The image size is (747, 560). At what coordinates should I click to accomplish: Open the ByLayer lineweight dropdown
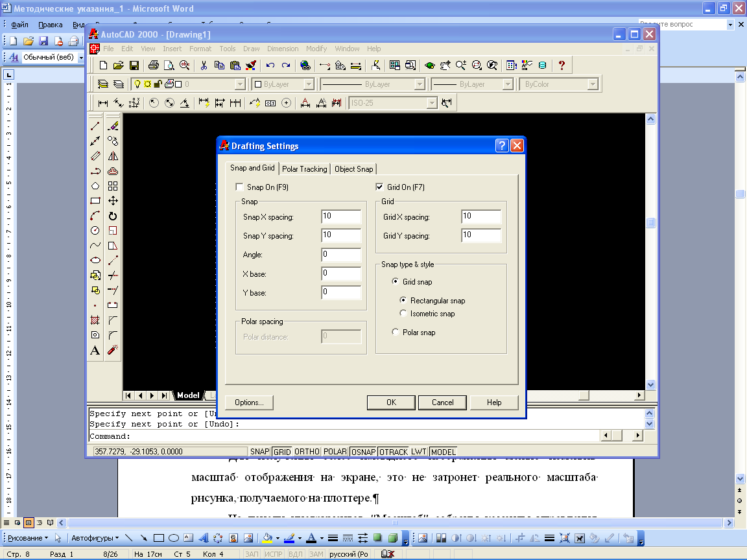[x=508, y=84]
